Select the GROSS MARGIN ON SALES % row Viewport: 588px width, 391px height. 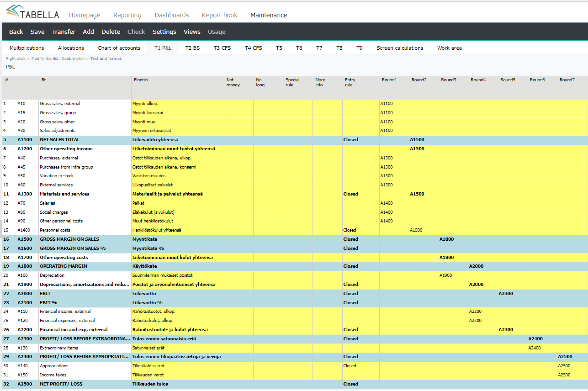294,248
